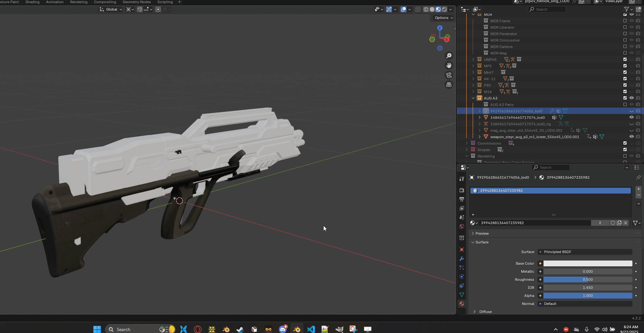Screen dimensions: 644x333
Task: Open the viewport Options dropdown
Action: click(x=443, y=18)
